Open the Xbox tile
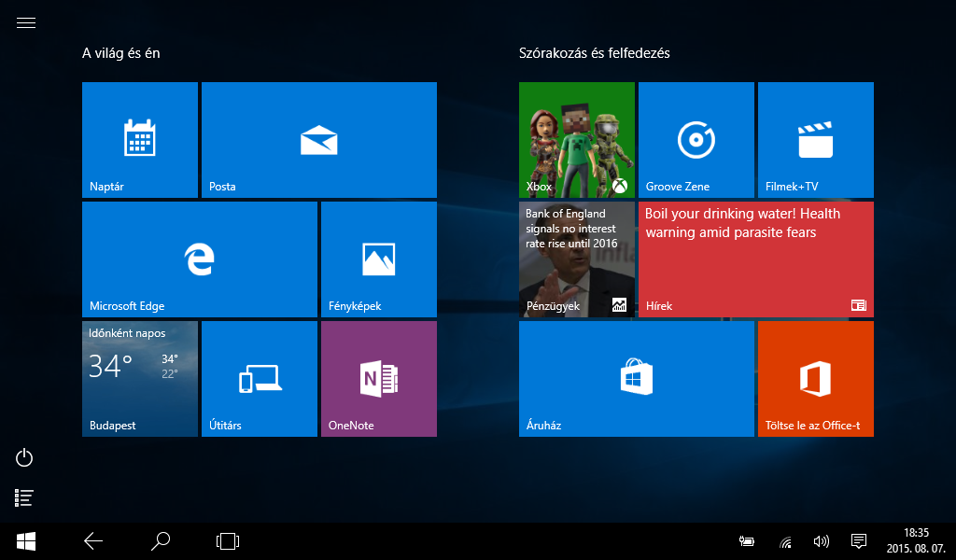956x560 pixels. pyautogui.click(x=577, y=140)
